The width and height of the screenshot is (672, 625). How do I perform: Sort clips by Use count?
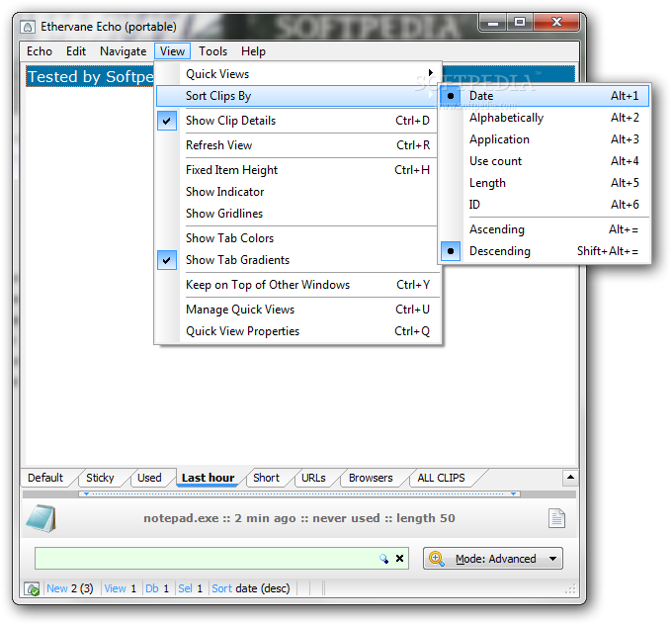click(x=545, y=161)
